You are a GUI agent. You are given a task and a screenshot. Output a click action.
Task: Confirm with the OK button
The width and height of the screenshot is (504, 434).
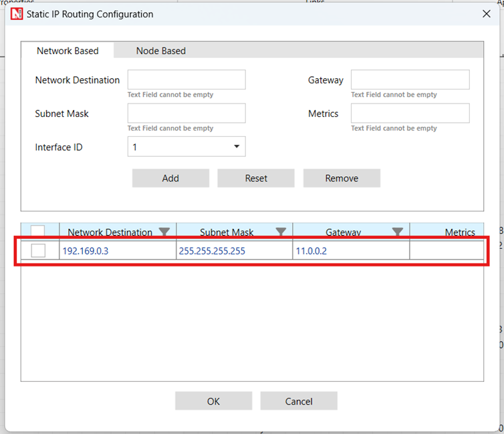pyautogui.click(x=213, y=401)
